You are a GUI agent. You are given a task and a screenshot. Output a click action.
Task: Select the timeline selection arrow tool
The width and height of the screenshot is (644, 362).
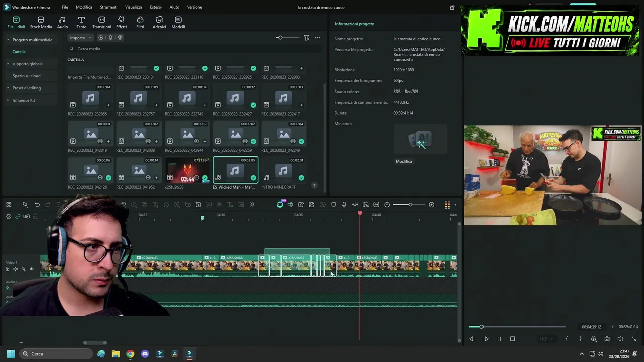pos(25,205)
